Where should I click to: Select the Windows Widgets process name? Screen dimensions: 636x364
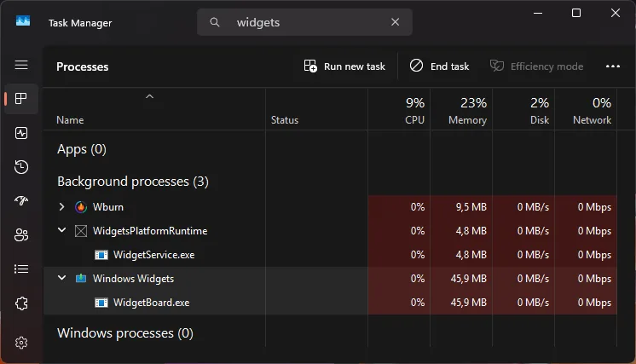[x=134, y=279]
